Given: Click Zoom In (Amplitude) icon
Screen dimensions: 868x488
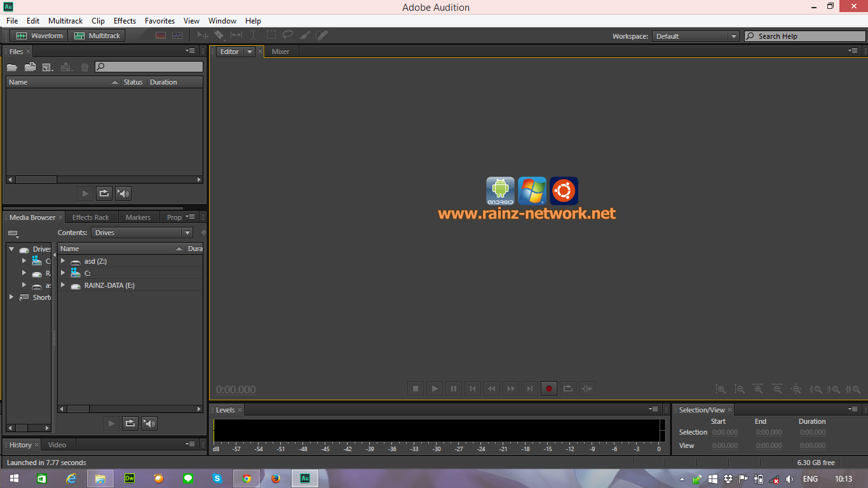Looking at the screenshot, I should pos(721,389).
